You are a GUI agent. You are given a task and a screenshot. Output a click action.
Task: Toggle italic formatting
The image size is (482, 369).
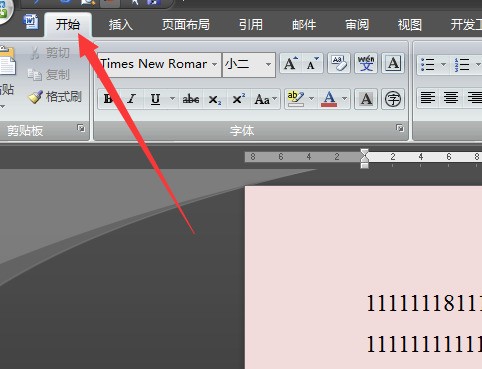click(x=132, y=99)
